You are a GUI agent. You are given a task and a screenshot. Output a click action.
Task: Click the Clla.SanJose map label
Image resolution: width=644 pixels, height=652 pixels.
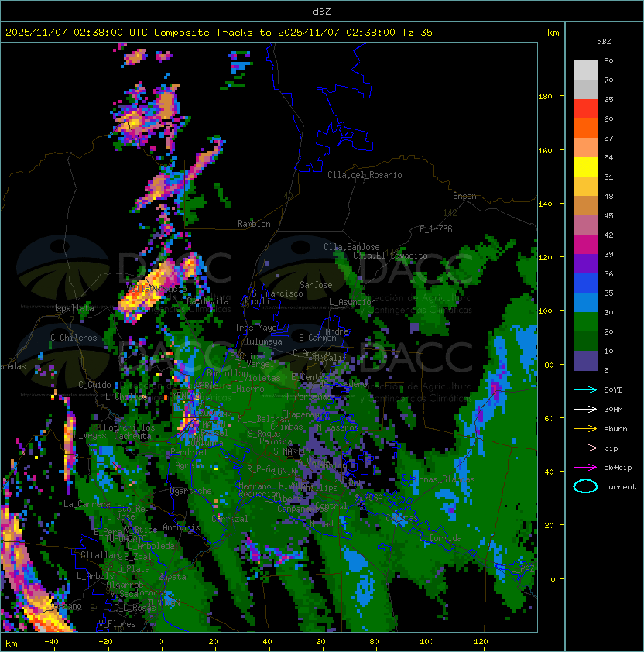click(351, 247)
